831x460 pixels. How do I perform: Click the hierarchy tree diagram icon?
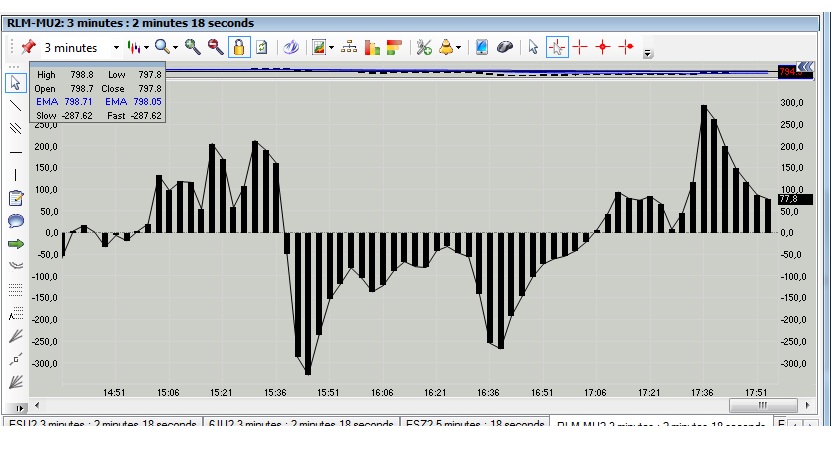point(349,47)
